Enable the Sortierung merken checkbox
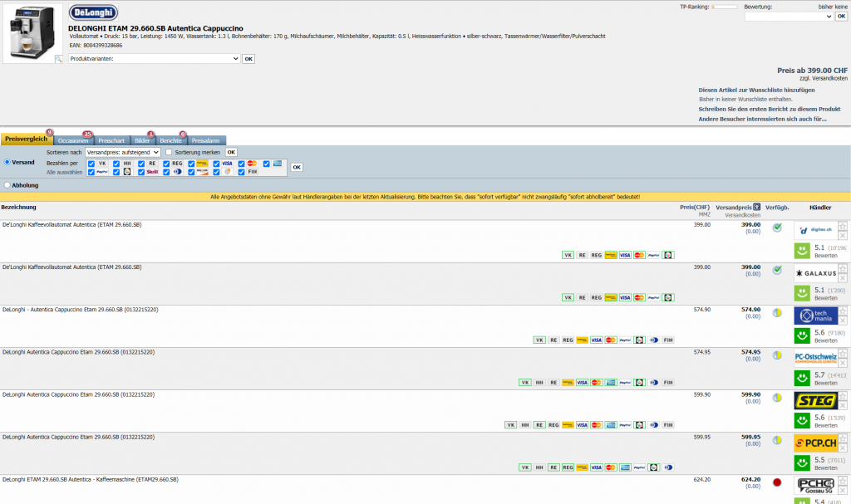851x504 pixels. click(169, 152)
